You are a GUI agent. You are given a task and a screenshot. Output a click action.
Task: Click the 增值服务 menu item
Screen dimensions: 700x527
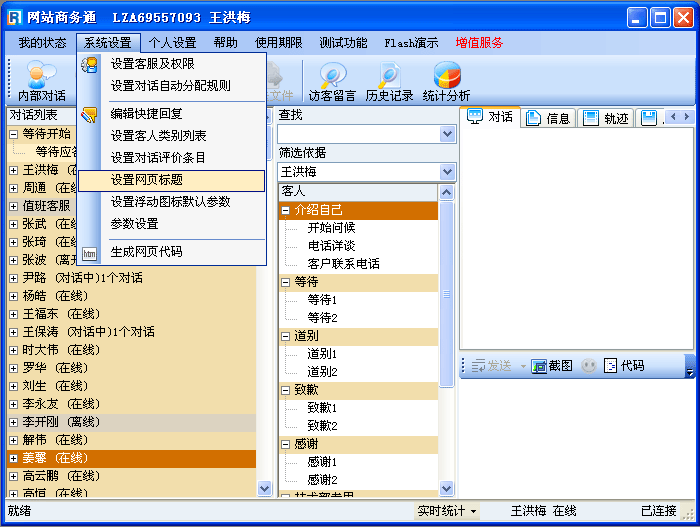tap(479, 43)
